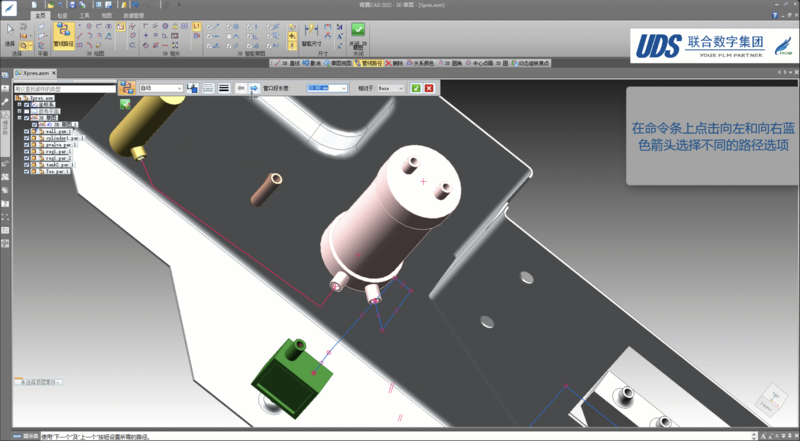Click the large green checkmark close-sketch icon
This screenshot has height=441, width=800.
click(x=358, y=31)
